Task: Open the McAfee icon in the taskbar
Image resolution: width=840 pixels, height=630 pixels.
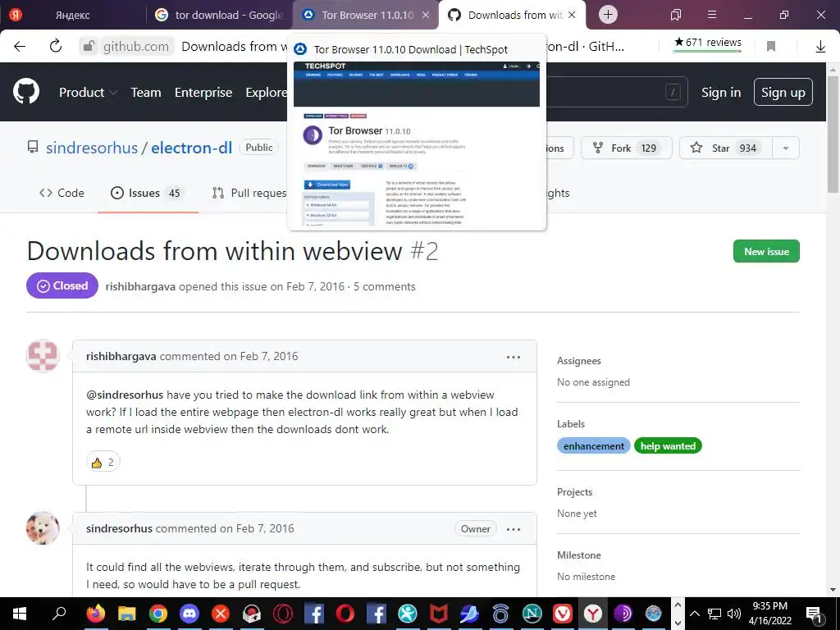Action: coord(438,614)
